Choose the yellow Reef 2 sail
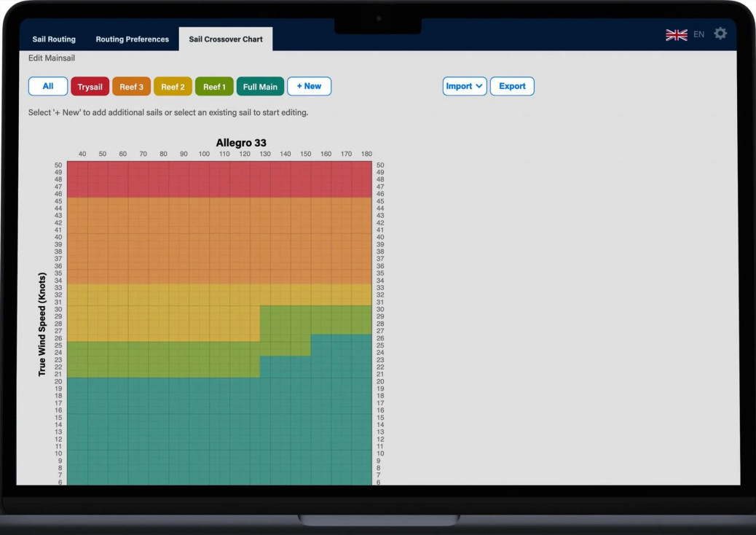The height and width of the screenshot is (535, 756). (x=173, y=87)
